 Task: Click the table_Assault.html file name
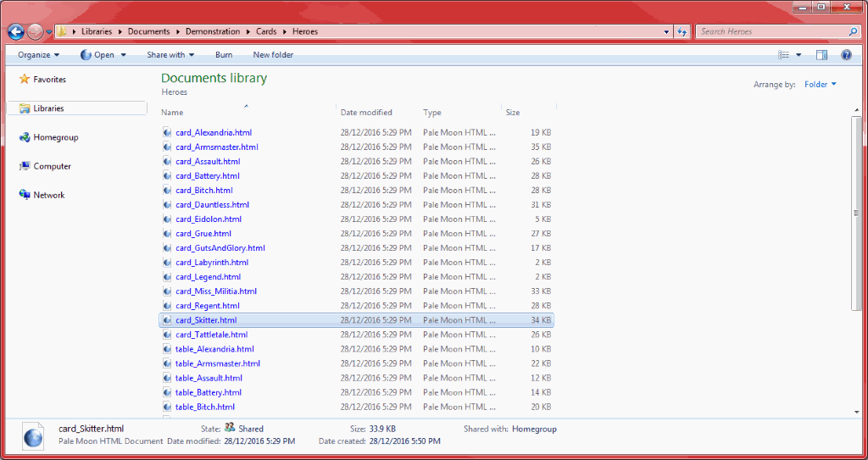(x=209, y=378)
